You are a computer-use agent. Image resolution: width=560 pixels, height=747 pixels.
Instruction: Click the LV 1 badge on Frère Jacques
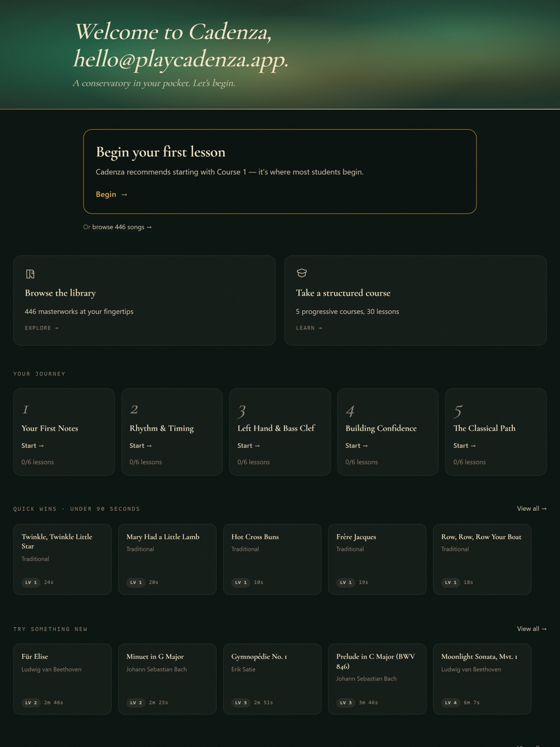[x=346, y=583]
